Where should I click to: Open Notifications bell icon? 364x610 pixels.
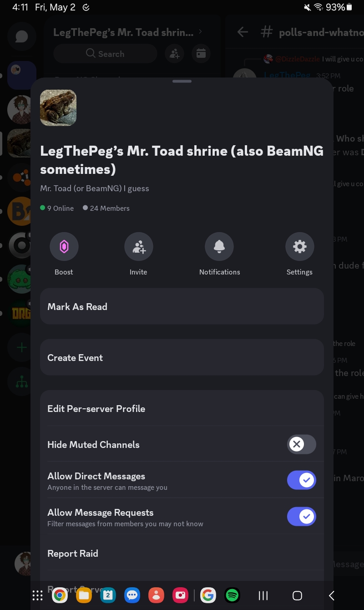(219, 247)
